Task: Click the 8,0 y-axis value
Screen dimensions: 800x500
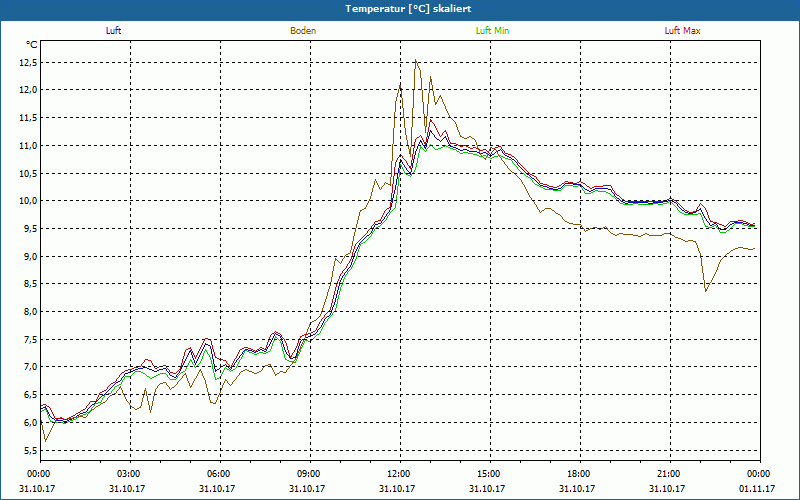Action: pyautogui.click(x=30, y=312)
